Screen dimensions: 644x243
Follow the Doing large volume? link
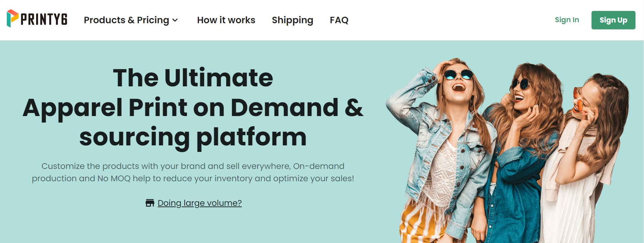[x=200, y=203]
